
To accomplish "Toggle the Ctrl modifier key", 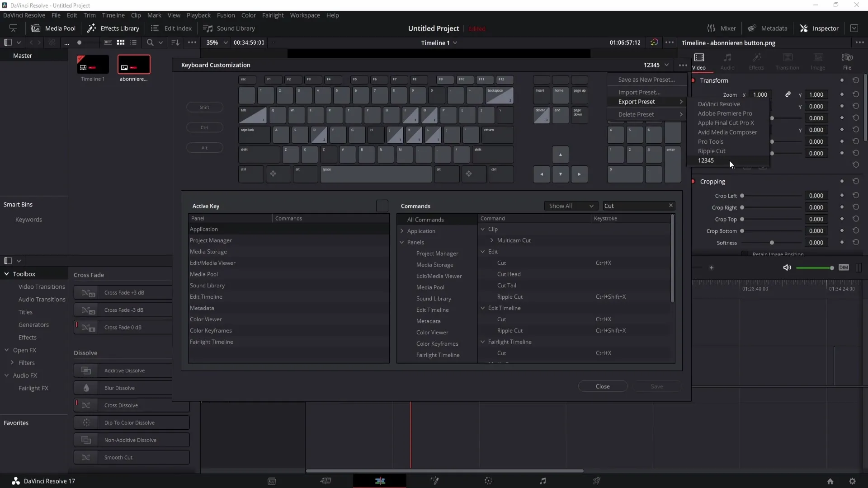I will 204,127.
